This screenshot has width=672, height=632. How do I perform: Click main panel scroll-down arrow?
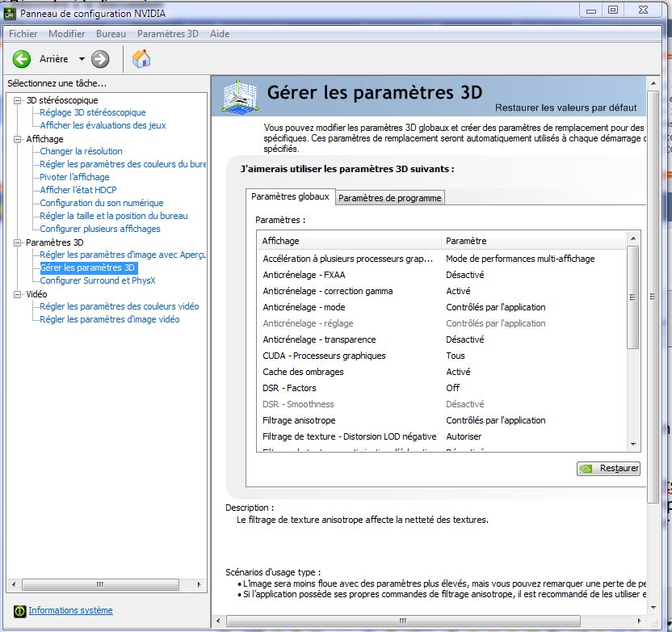(653, 608)
